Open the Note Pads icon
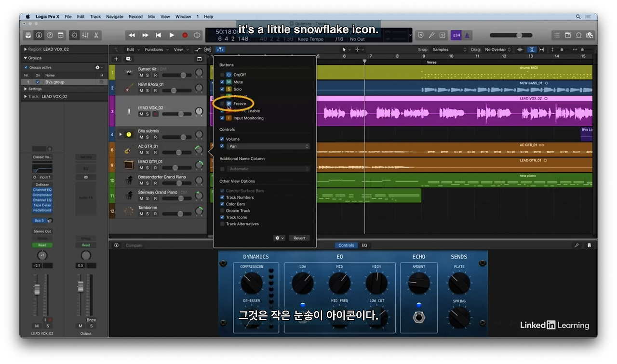 (x=568, y=35)
